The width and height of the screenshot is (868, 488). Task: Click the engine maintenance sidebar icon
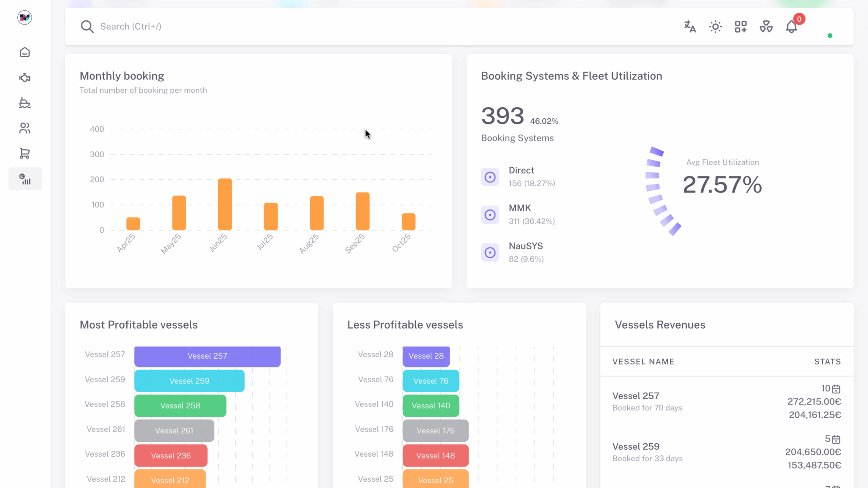tap(25, 78)
